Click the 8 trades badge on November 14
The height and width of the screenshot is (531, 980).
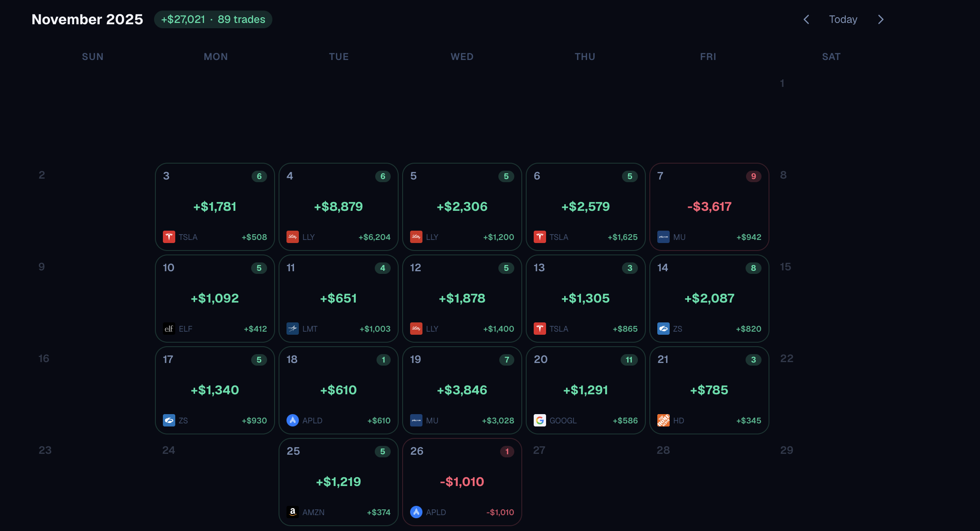tap(754, 268)
